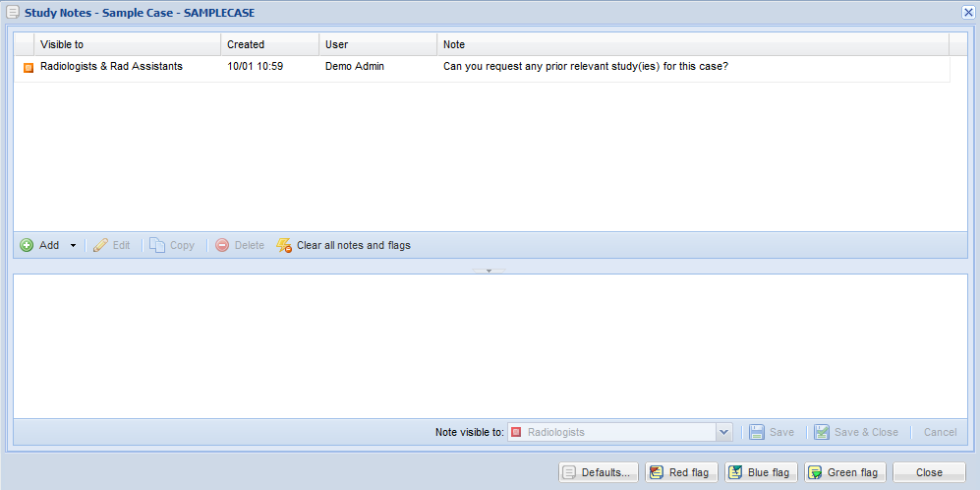Click the '10/01 10:59' created date cell

(270, 66)
